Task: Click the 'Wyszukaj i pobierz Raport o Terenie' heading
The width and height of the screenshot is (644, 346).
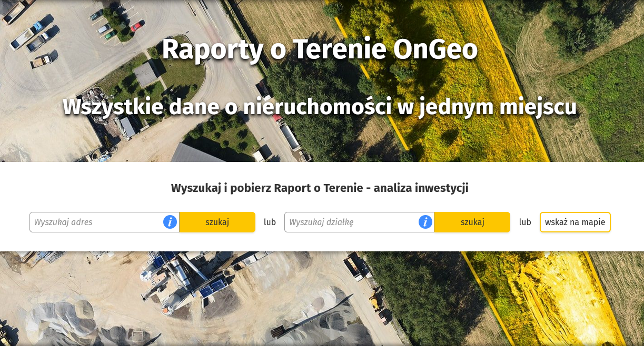Action: tap(320, 188)
